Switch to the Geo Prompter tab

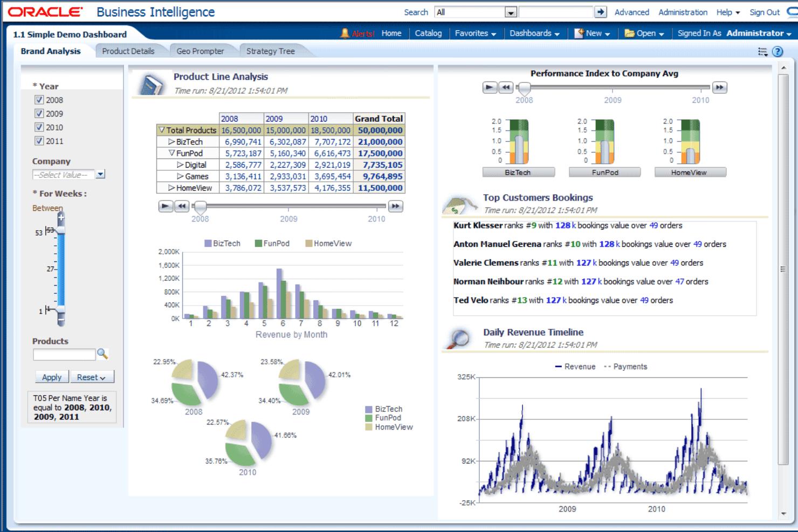(x=200, y=51)
